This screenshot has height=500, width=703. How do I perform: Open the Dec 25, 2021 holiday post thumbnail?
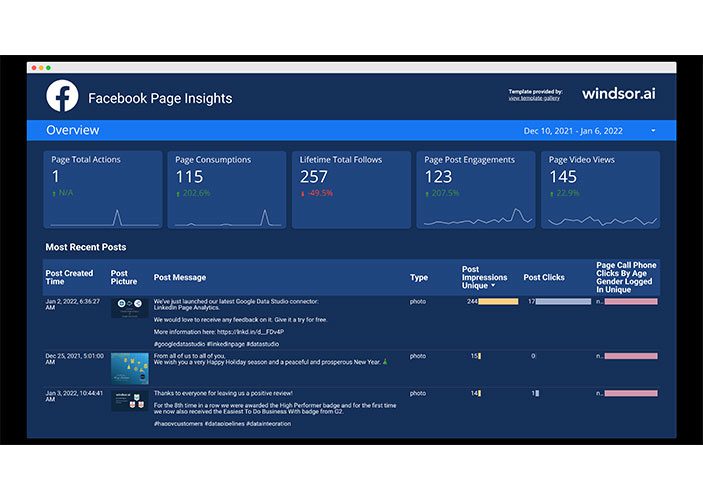(x=130, y=368)
